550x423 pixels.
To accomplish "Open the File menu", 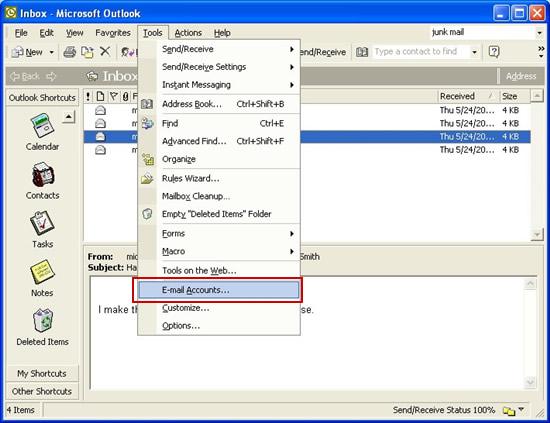I will click(21, 33).
